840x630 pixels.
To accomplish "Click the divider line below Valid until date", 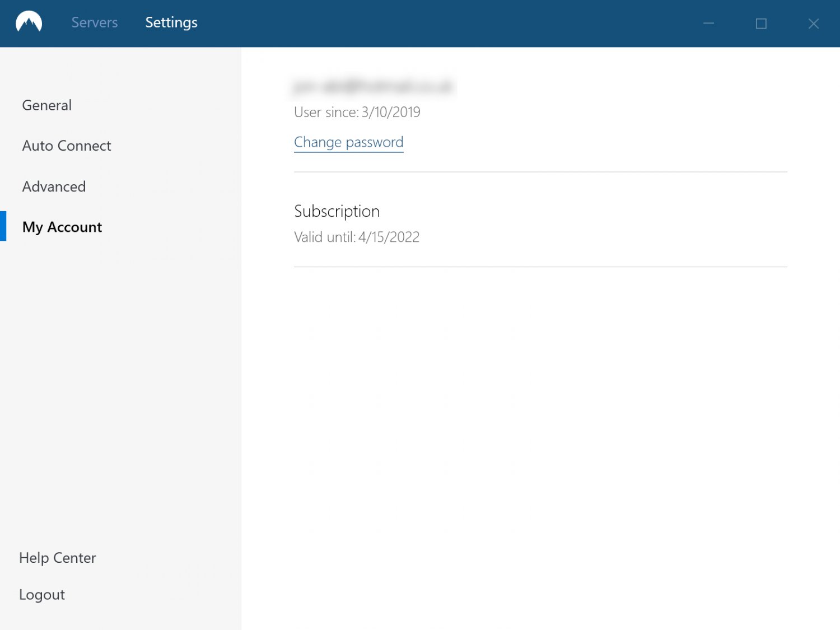I will (x=540, y=267).
